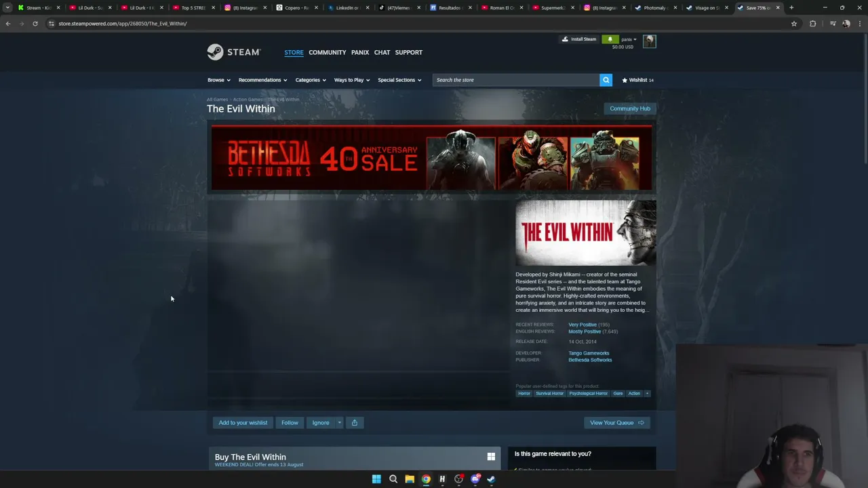Click the magnifier search button in the store bar
This screenshot has width=868, height=488.
pos(606,80)
